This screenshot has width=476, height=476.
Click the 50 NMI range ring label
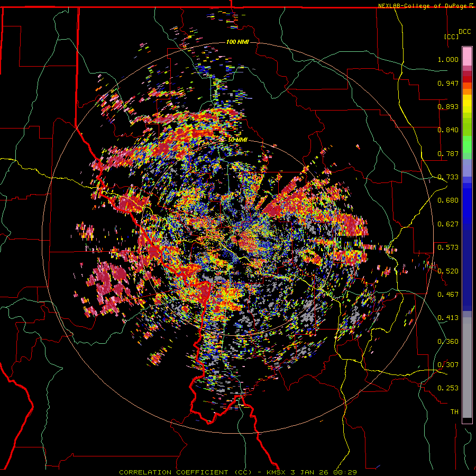(x=237, y=140)
